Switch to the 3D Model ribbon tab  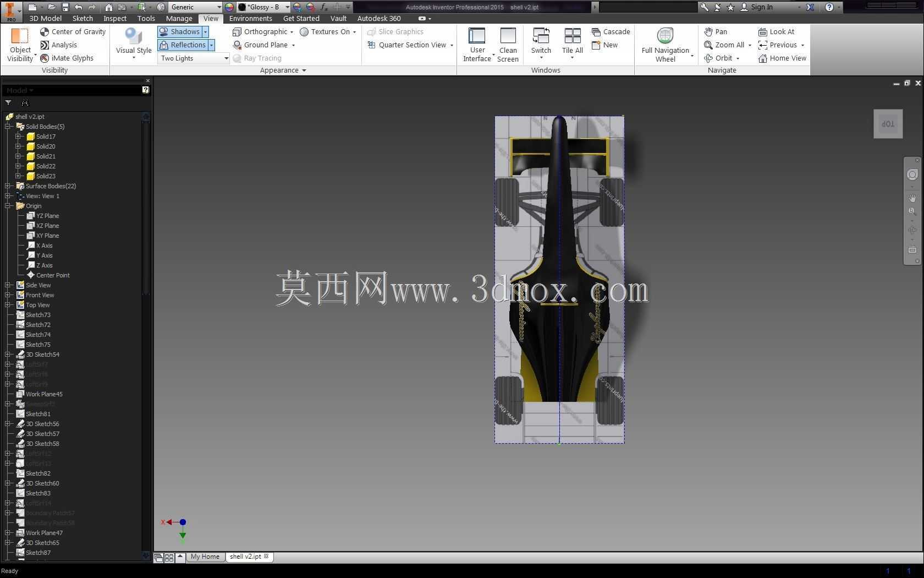46,18
